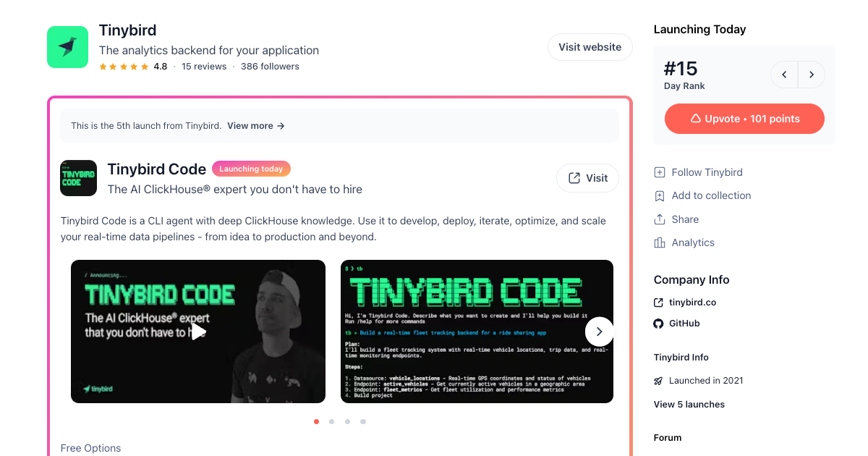Click the Share upload icon

click(x=659, y=219)
